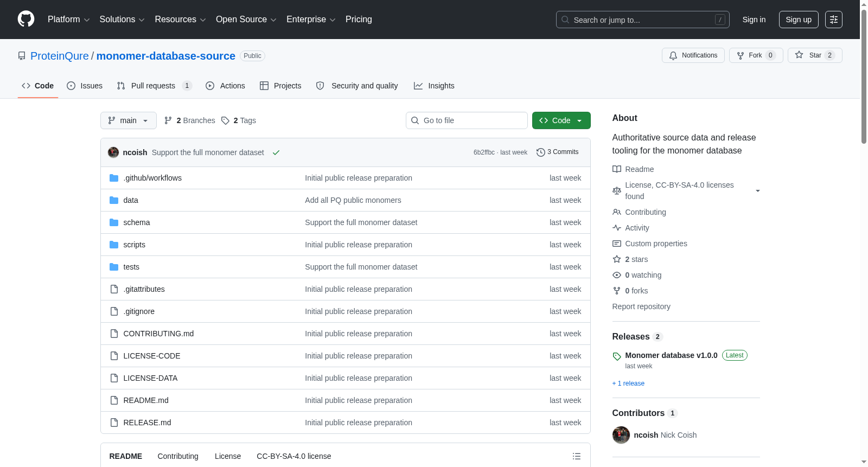
Task: Click the Sign in link
Action: (754, 20)
